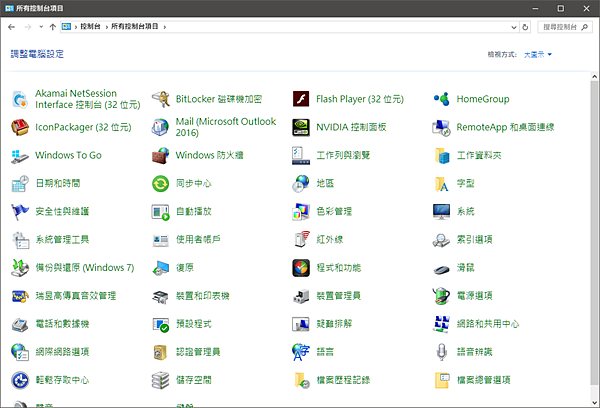Open the 檔案總管選項 link

click(484, 380)
